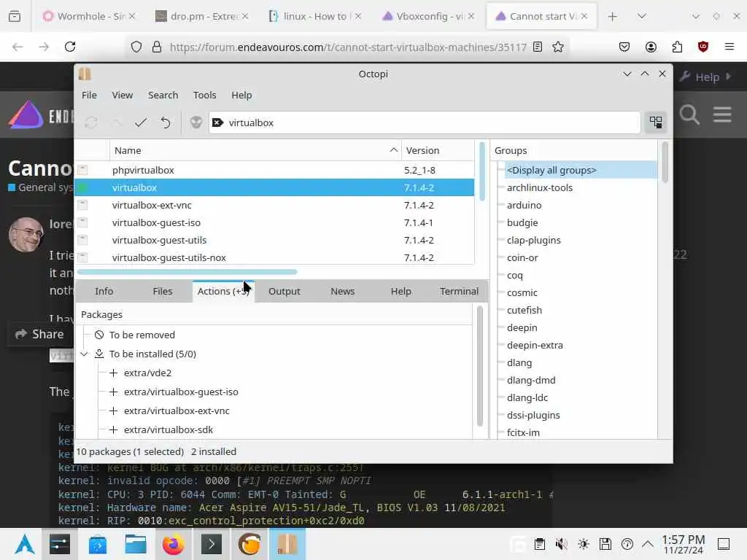Screen dimensions: 747x560
Task: Click the clipboard icon in system tray
Action: (539, 544)
